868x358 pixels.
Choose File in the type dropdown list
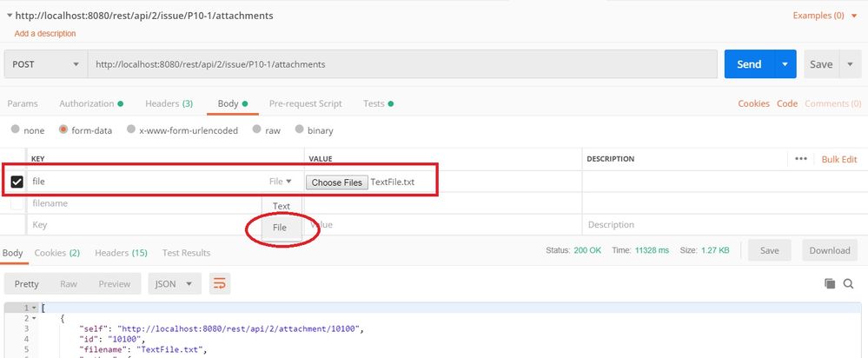point(280,228)
